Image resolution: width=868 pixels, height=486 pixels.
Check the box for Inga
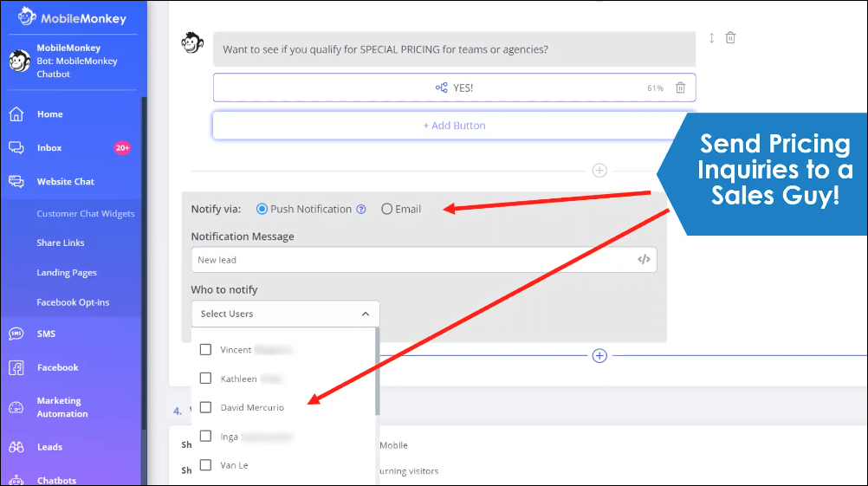(x=205, y=436)
